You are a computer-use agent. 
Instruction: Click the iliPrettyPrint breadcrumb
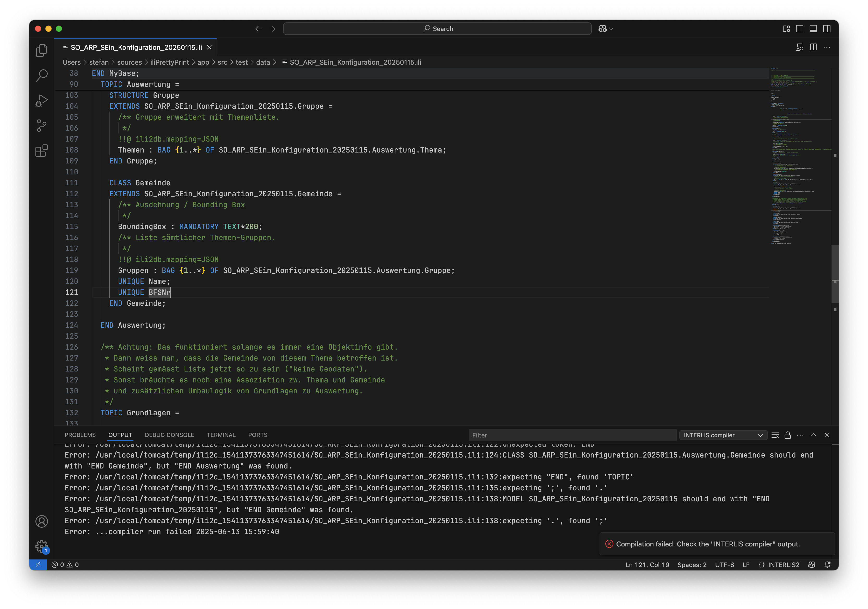pyautogui.click(x=169, y=62)
